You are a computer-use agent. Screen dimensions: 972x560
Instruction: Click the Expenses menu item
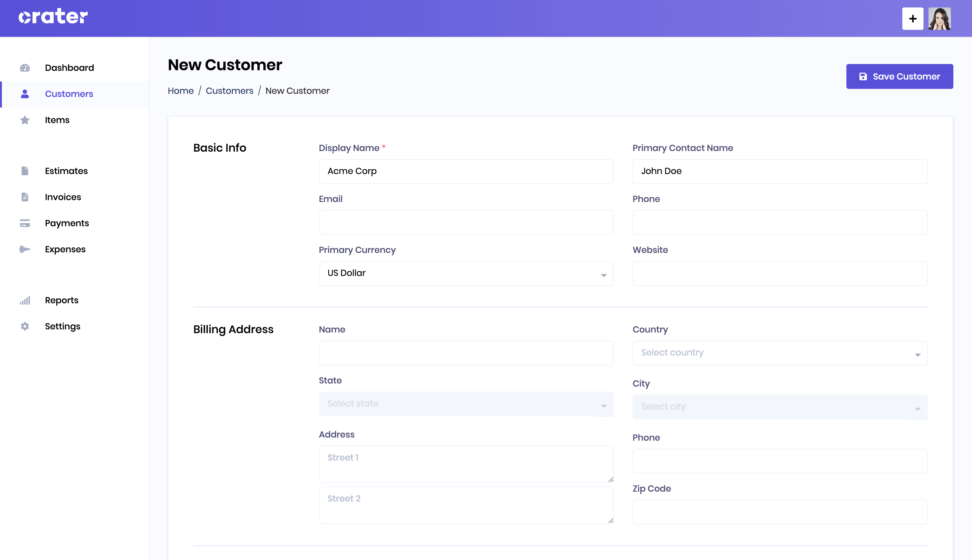[x=65, y=249]
